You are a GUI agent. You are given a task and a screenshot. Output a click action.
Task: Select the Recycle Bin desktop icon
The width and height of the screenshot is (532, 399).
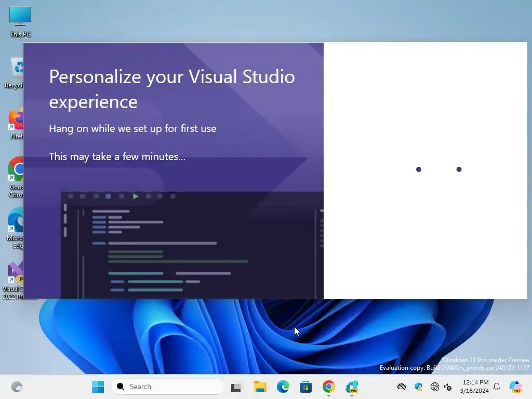[14, 73]
